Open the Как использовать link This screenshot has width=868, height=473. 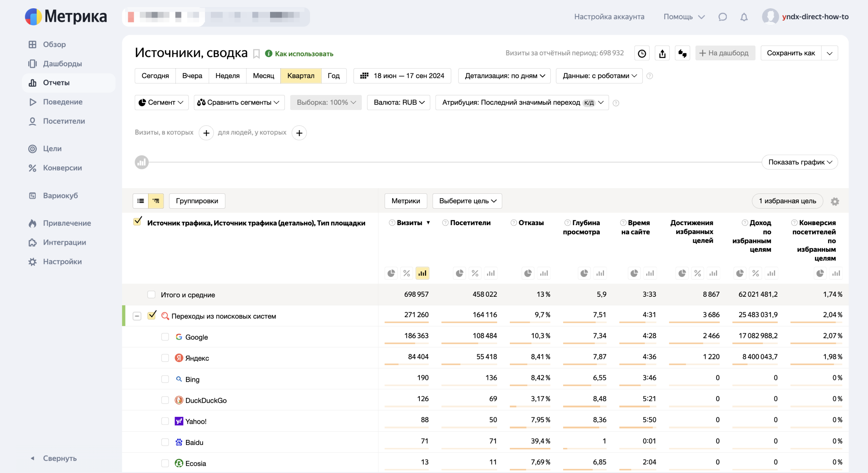coord(303,54)
